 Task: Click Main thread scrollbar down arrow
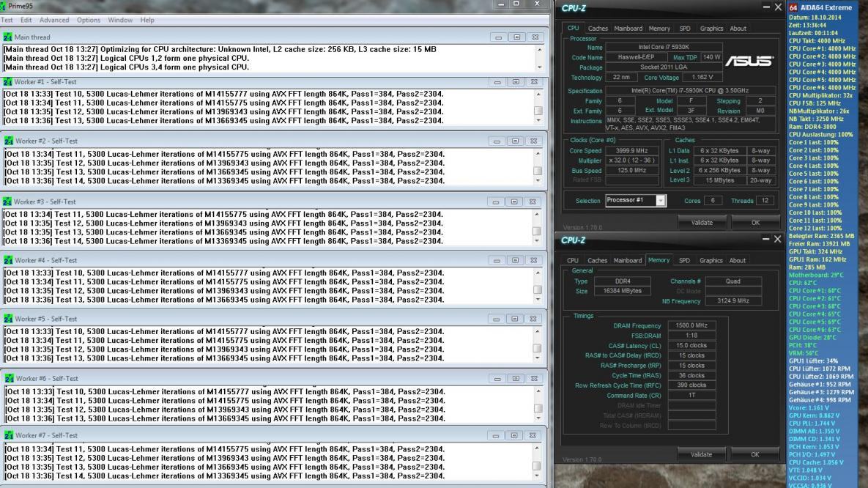540,67
